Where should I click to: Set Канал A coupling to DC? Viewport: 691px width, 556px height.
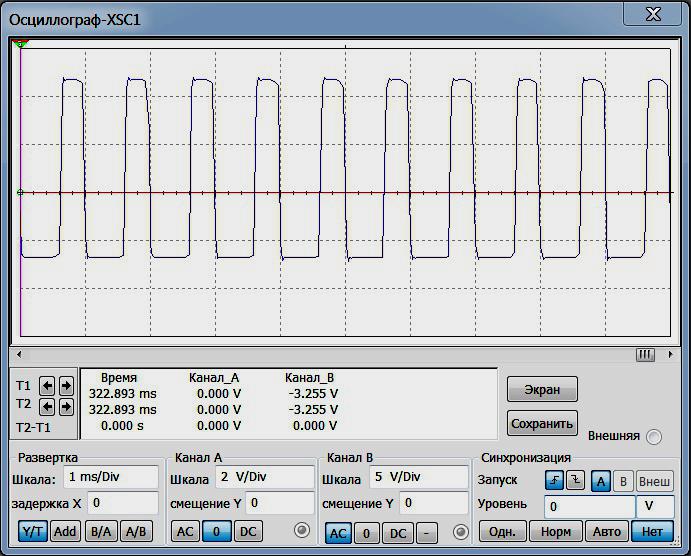point(248,532)
